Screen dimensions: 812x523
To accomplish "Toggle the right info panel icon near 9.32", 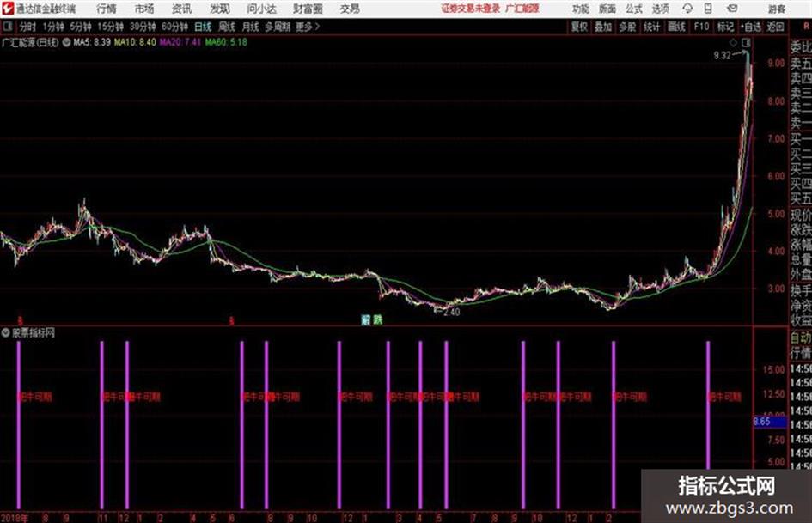I will pyautogui.click(x=746, y=42).
